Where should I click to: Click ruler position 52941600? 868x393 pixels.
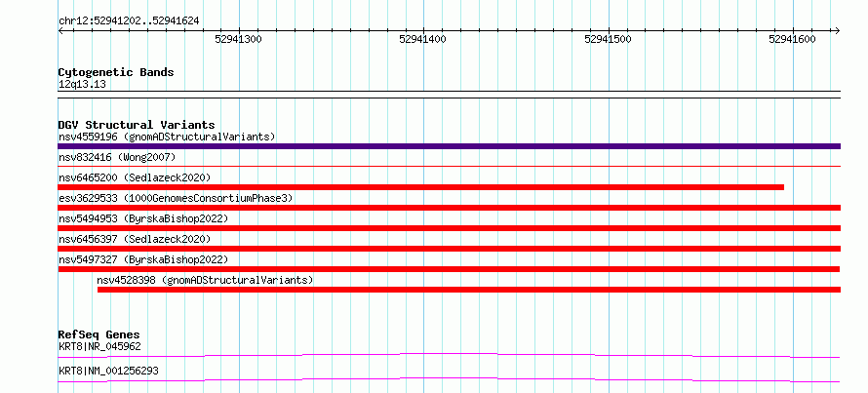(x=792, y=40)
